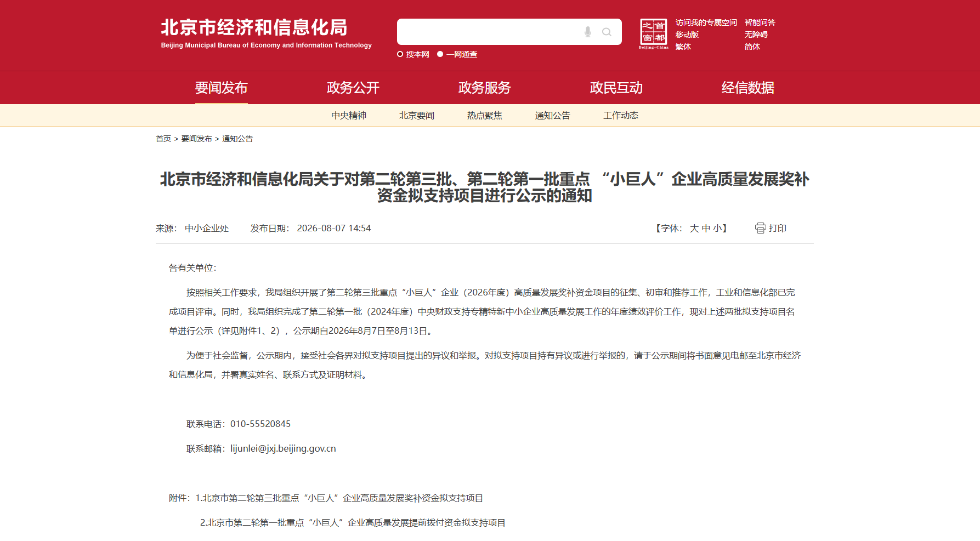This screenshot has width=980, height=541.
Task: Go to 通知公告 sub-menu item
Action: pos(553,116)
